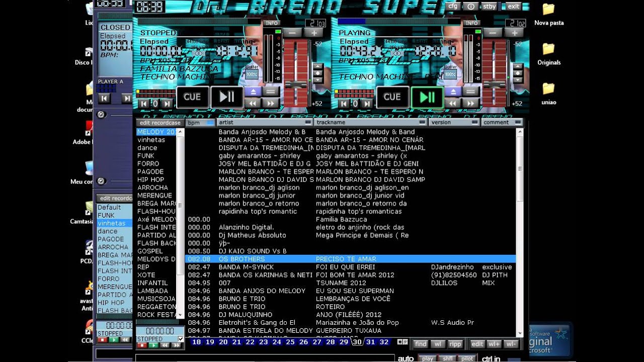Click the pitch reset diamond on stopped deck

point(317,73)
